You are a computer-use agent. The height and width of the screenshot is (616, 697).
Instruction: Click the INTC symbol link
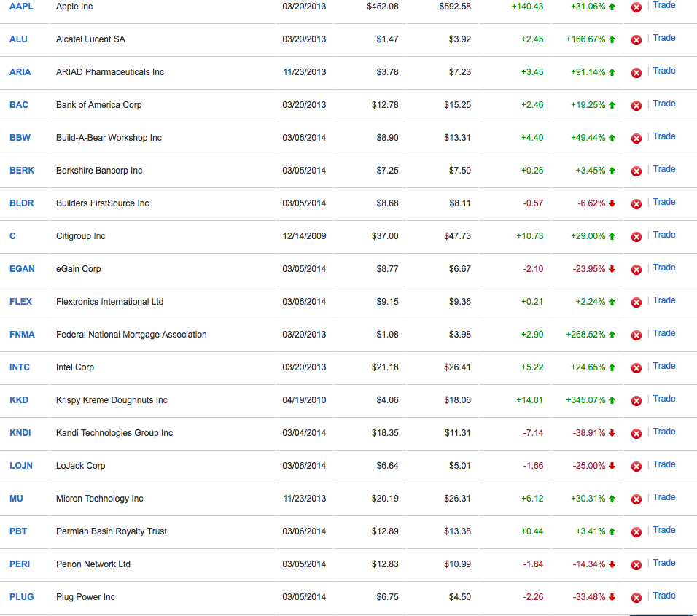(20, 367)
